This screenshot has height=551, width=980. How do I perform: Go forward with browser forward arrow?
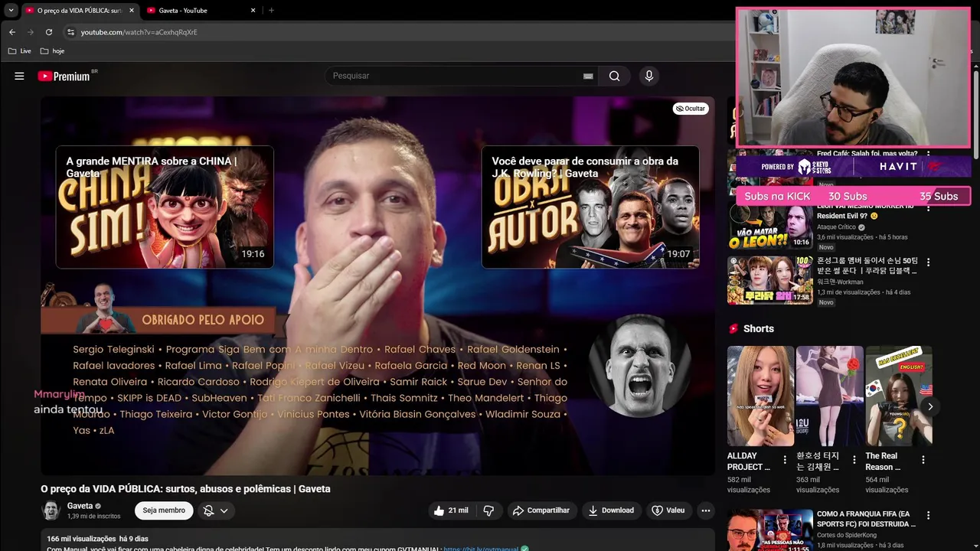[31, 32]
